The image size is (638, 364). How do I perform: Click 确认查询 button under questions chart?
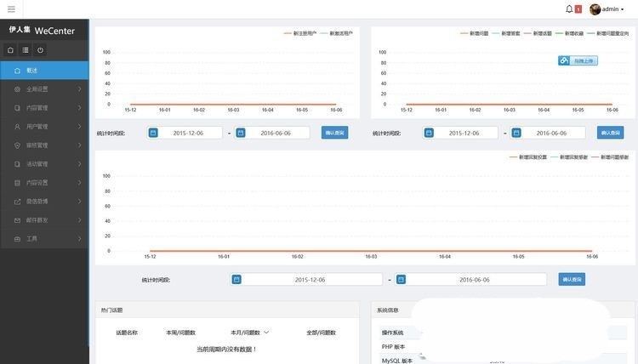click(610, 133)
